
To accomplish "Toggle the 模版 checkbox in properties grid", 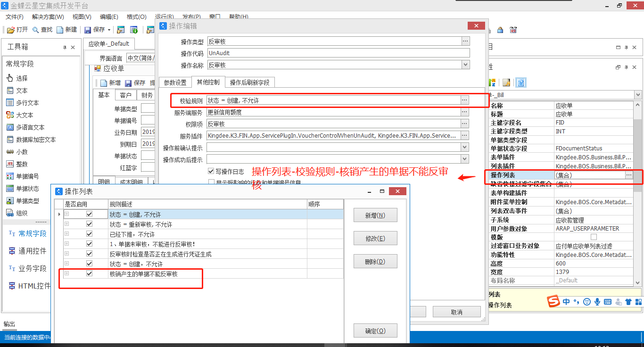I will point(594,237).
